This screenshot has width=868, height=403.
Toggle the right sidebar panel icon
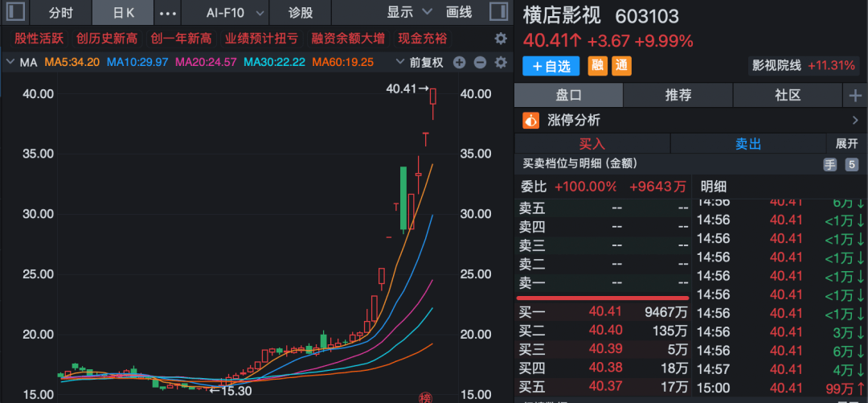499,11
